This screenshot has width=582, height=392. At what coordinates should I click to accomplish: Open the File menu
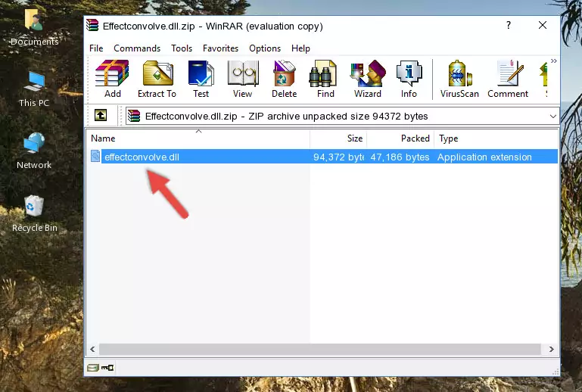click(x=96, y=48)
